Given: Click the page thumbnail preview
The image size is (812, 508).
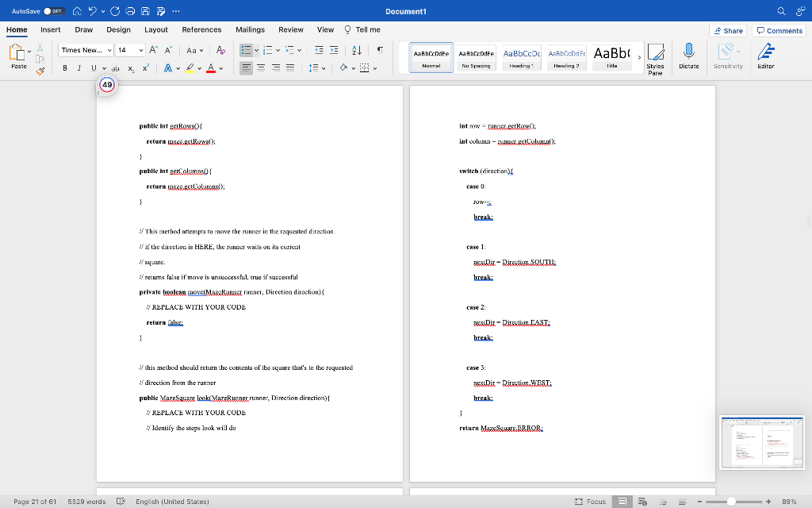Looking at the screenshot, I should click(762, 442).
